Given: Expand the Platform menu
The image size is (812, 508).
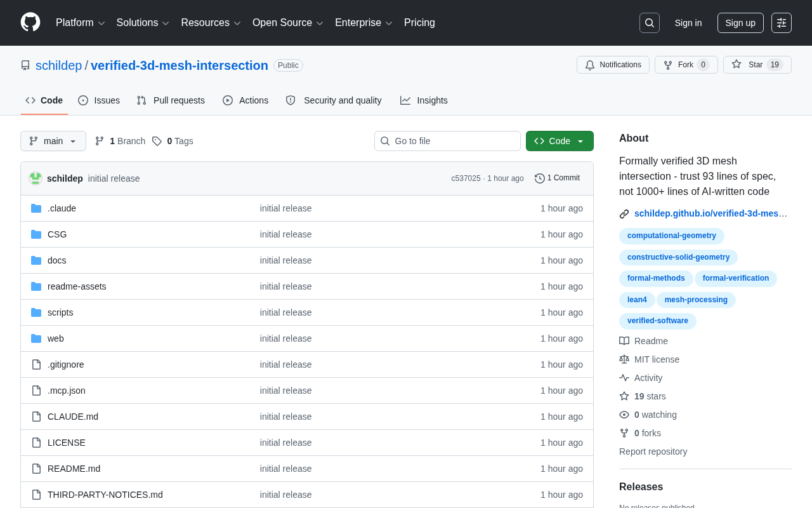Looking at the screenshot, I should click(81, 23).
